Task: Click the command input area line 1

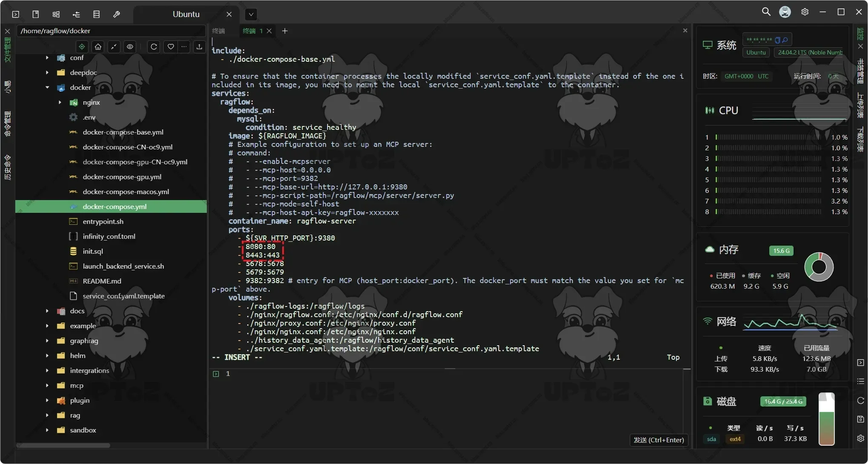Action: 447,374
